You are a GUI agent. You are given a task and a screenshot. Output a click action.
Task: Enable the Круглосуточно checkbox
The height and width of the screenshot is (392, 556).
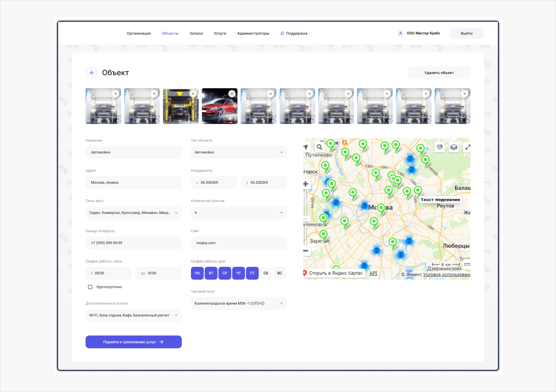coord(90,287)
